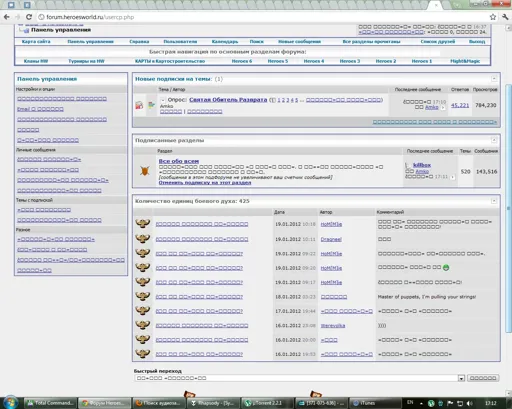Image resolution: width=512 pixels, height=409 pixels.
Task: Open Список друзей menu item
Action: (x=438, y=42)
